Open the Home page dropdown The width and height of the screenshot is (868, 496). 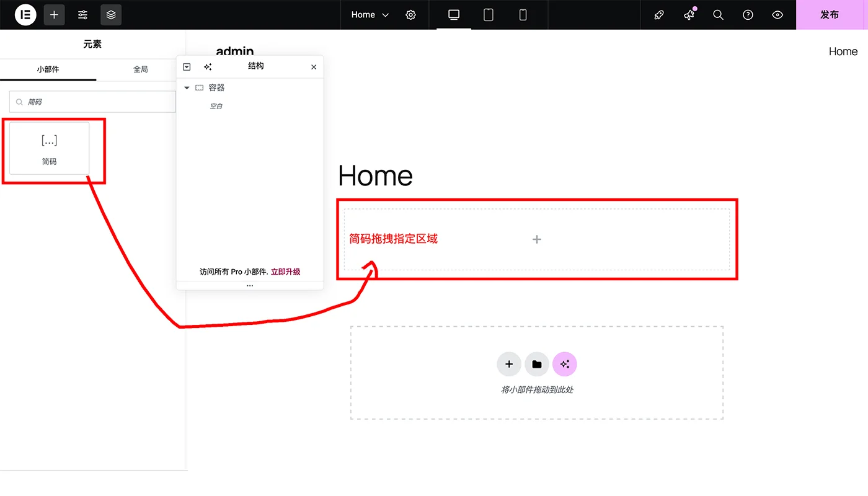[x=370, y=14]
